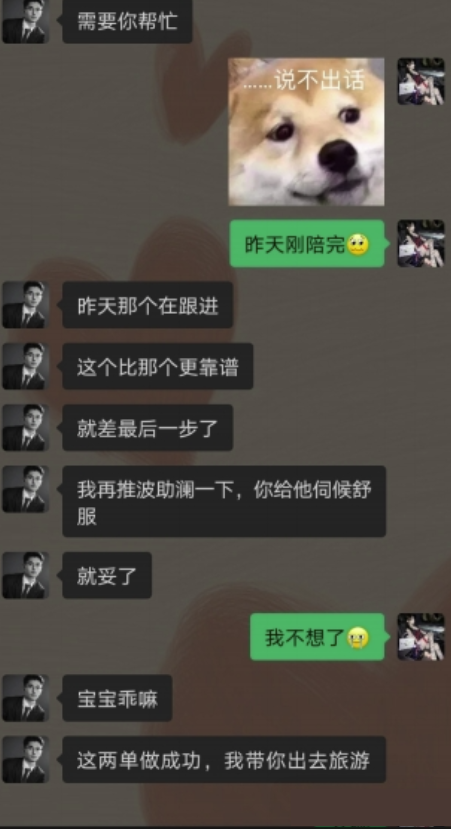The width and height of the screenshot is (451, 829).
Task: Select the '宝宝乖嘛' message bubble
Action: coord(117,698)
